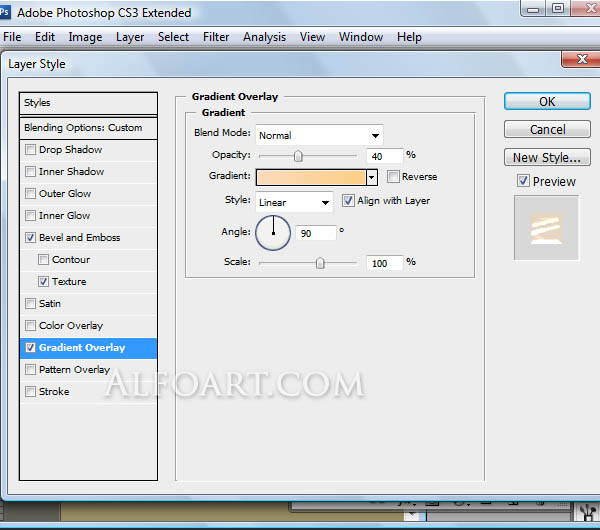Image resolution: width=600 pixels, height=530 pixels.
Task: Check the Reverse gradient checkbox
Action: 393,177
